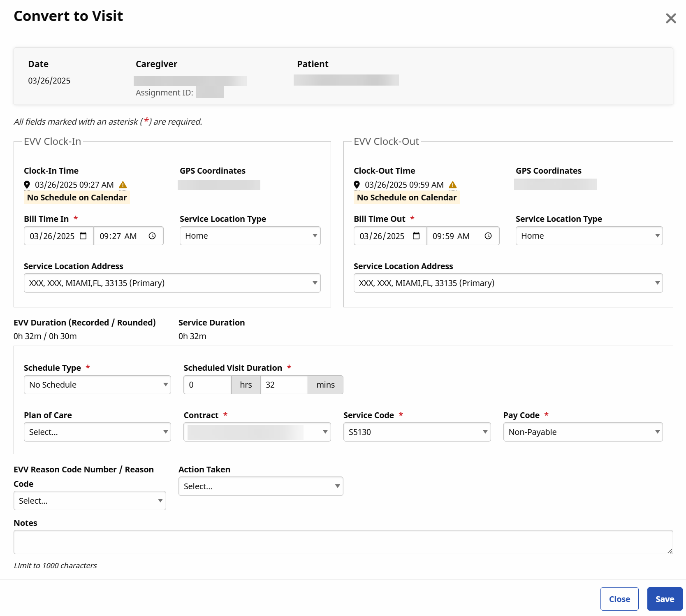Screen dimensions: 686x616
Task: Click the Close button
Action: point(619,599)
